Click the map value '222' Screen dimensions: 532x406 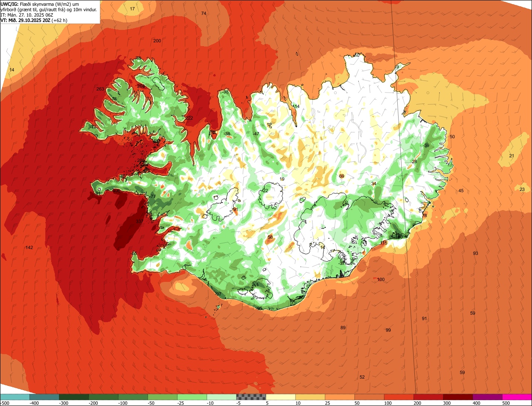tap(189, 118)
